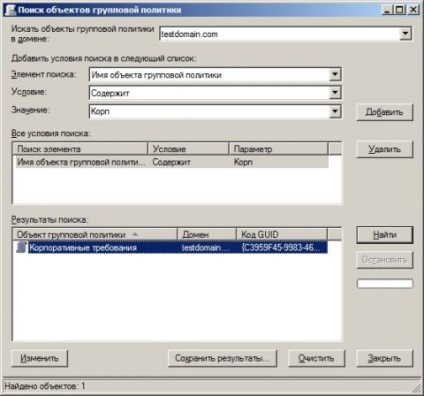Minimize the Поиск объектов групповой политики window
Image resolution: width=424 pixels, height=396 pixels.
click(387, 10)
